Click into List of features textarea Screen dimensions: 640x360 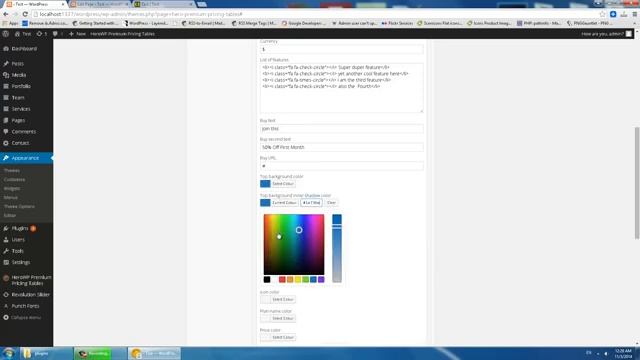coord(342,88)
